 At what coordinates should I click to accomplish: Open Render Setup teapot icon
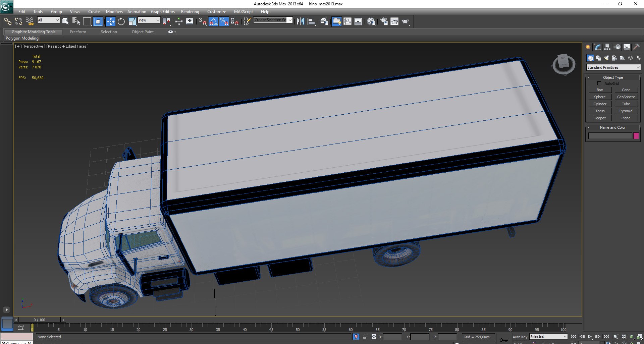point(384,21)
